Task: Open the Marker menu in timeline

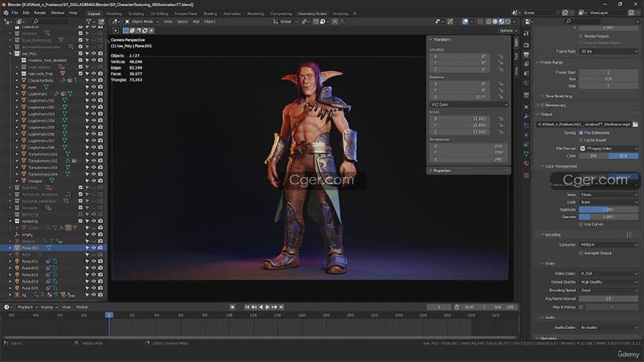Action: [82, 307]
